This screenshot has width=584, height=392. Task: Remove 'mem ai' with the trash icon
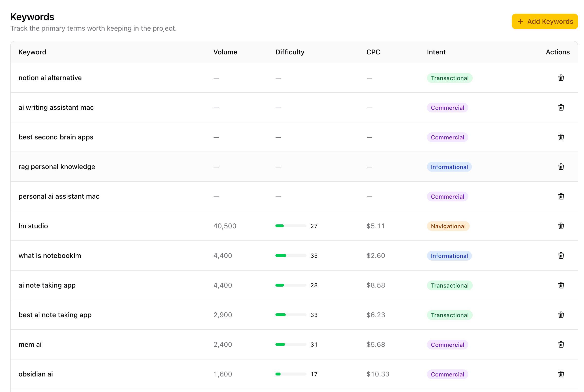561,344
